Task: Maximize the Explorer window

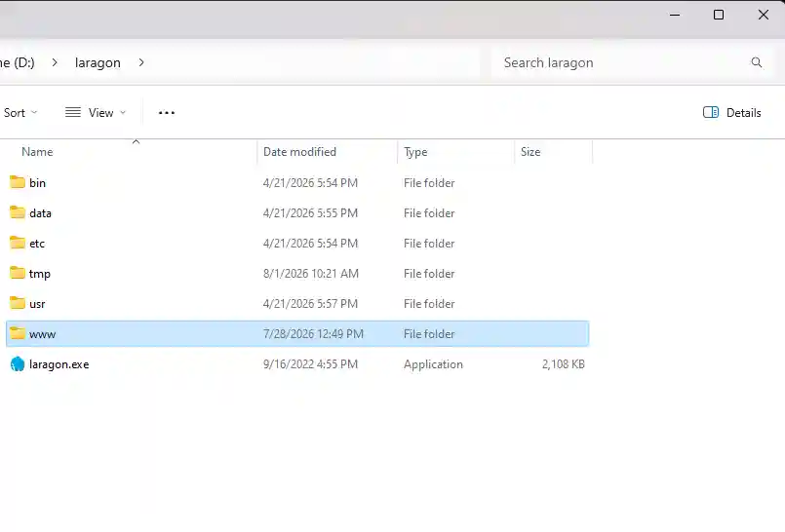Action: (719, 15)
